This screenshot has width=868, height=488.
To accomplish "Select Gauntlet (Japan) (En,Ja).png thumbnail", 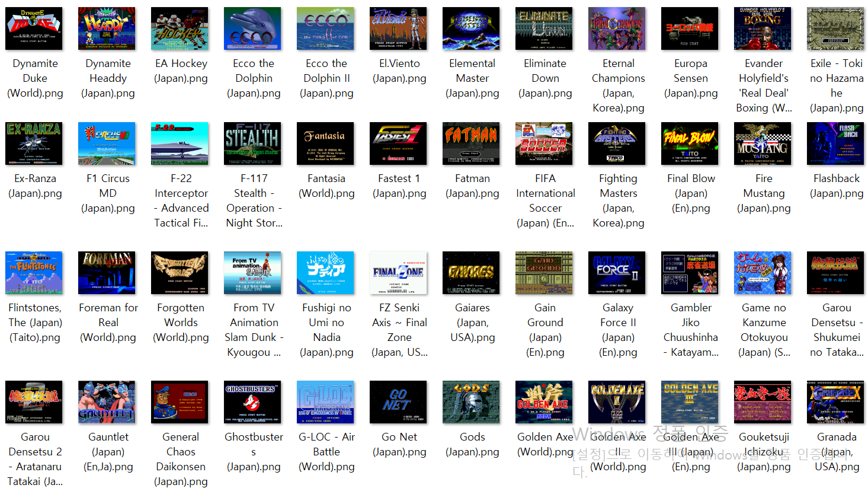I will 107,402.
